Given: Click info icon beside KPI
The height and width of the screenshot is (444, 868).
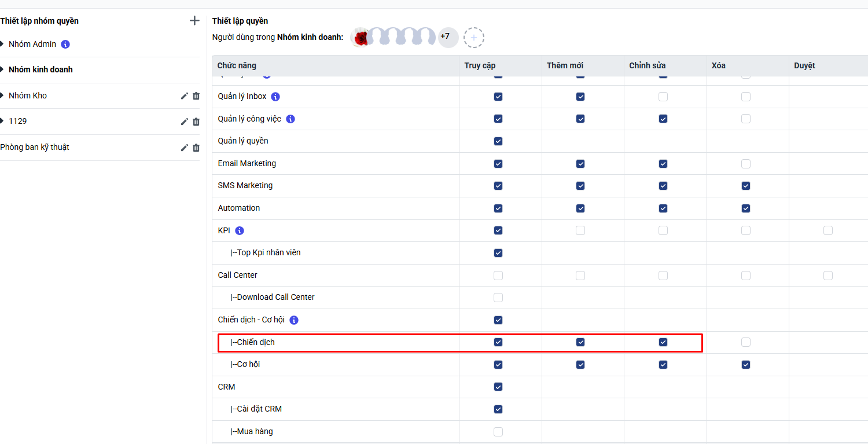Looking at the screenshot, I should tap(240, 230).
